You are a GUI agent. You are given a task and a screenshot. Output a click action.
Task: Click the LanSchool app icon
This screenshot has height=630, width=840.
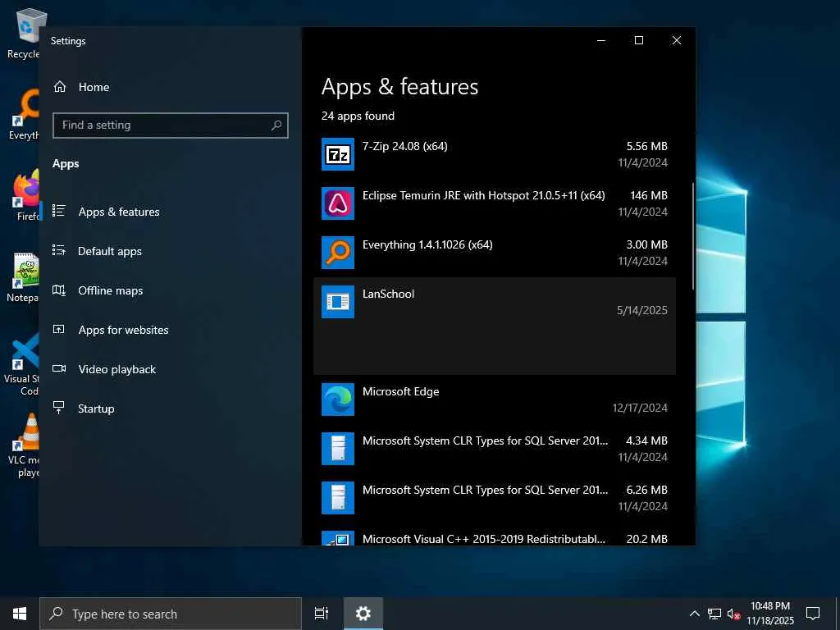point(337,302)
